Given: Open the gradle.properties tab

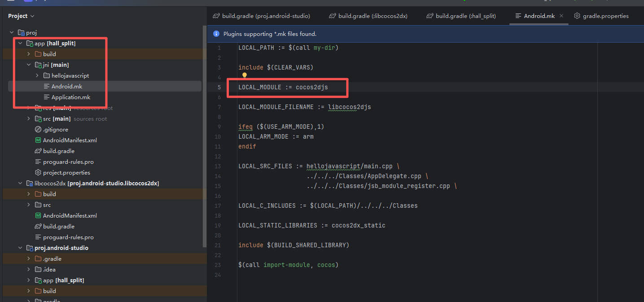Looking at the screenshot, I should pos(601,16).
